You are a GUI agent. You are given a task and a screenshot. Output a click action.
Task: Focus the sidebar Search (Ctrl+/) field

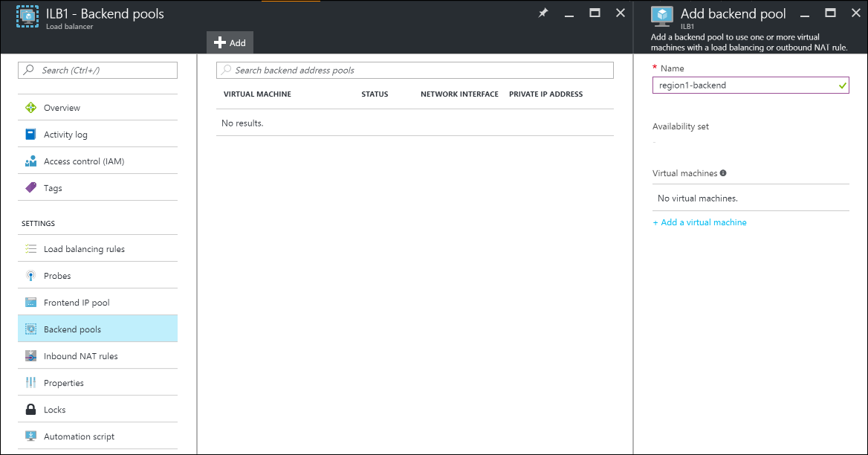[x=97, y=70]
